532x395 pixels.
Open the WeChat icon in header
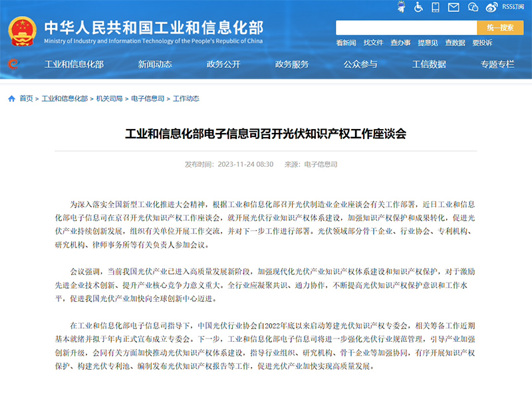(x=473, y=7)
